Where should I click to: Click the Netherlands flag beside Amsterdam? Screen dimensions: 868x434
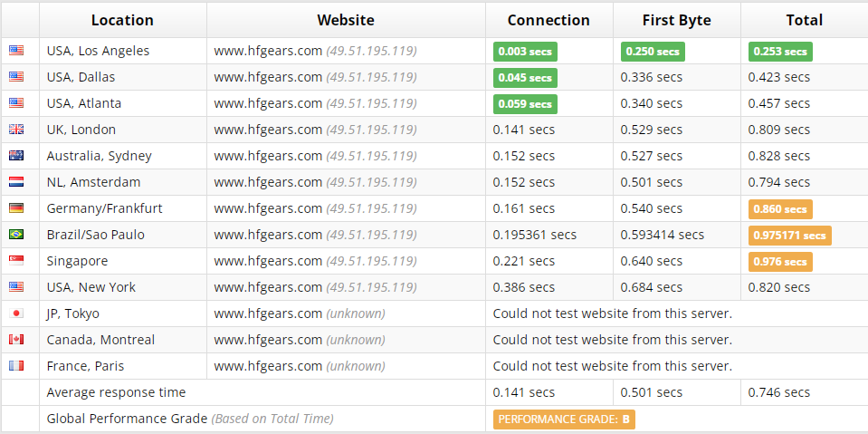pyautogui.click(x=16, y=182)
